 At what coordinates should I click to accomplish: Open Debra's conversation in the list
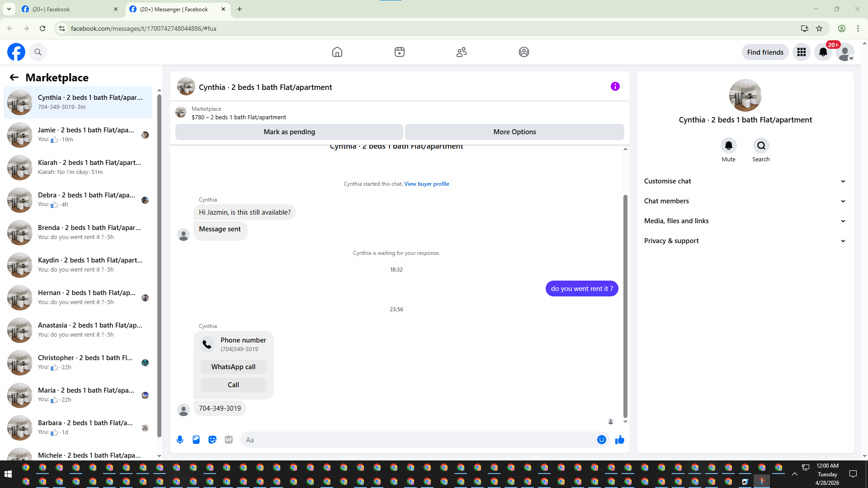click(x=78, y=200)
